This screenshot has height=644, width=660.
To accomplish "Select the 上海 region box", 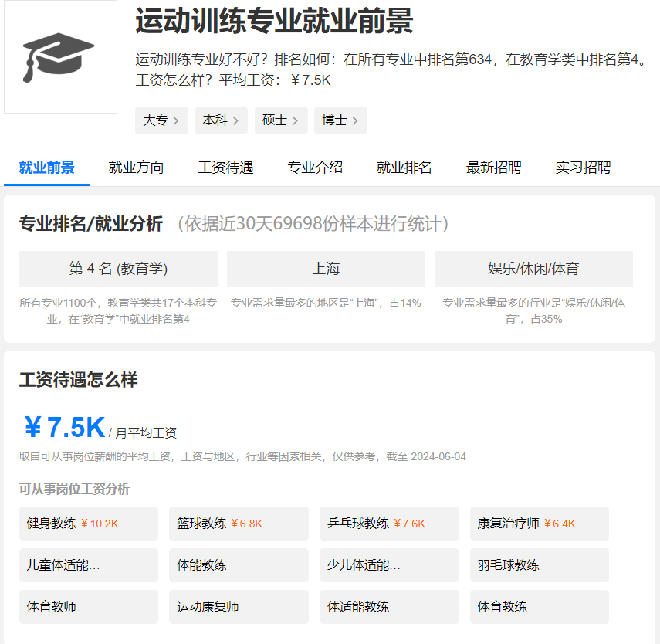I will pos(326,269).
